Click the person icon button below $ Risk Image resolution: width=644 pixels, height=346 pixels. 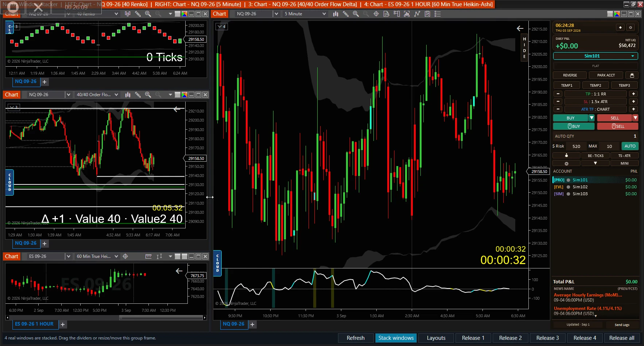coord(566,156)
